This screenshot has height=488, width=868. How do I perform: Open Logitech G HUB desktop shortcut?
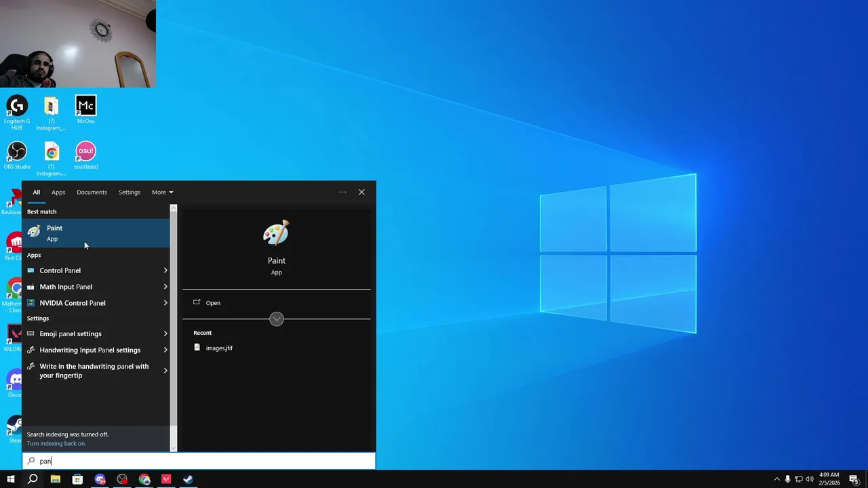[x=17, y=113]
